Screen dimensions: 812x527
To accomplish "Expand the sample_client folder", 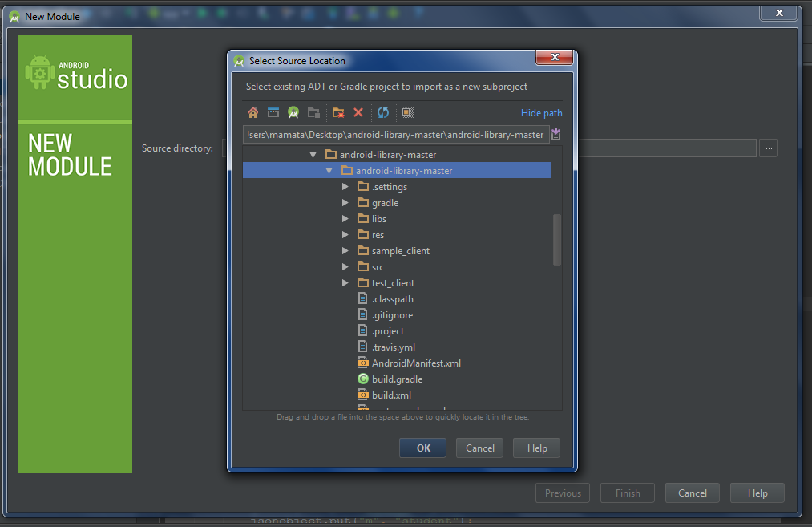I will click(x=345, y=251).
